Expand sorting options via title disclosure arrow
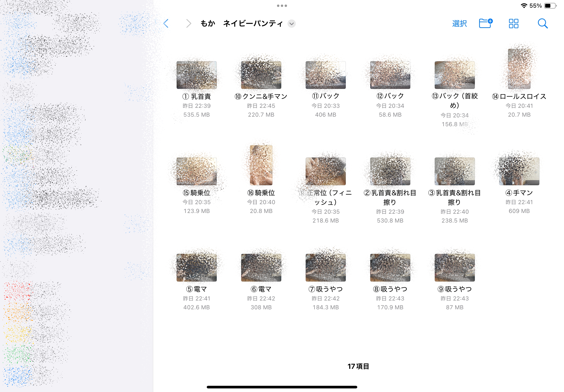 point(292,24)
